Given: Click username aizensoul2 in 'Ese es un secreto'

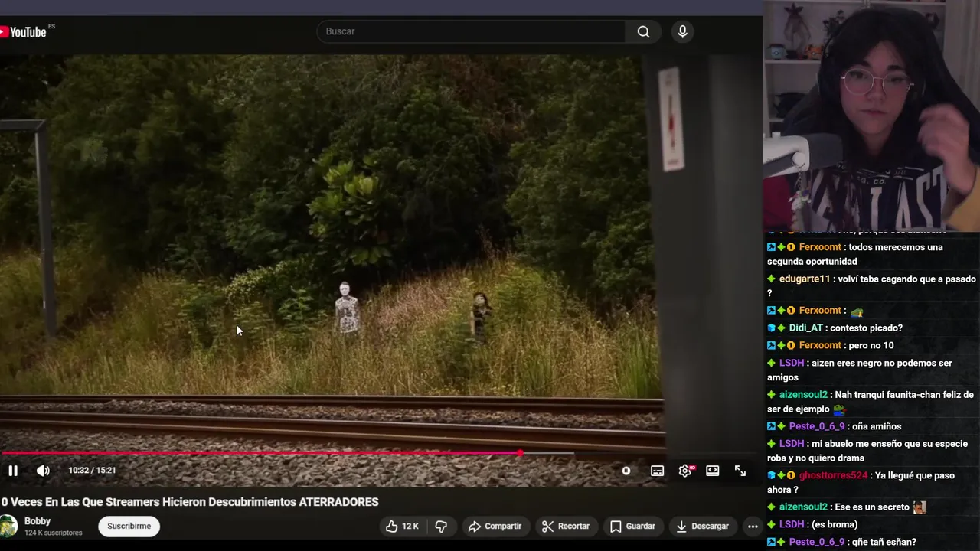Looking at the screenshot, I should coord(803,507).
